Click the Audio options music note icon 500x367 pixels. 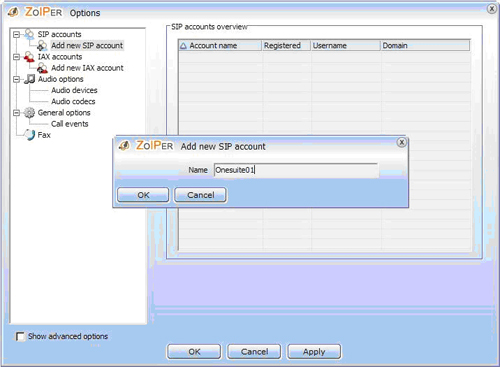[30, 79]
